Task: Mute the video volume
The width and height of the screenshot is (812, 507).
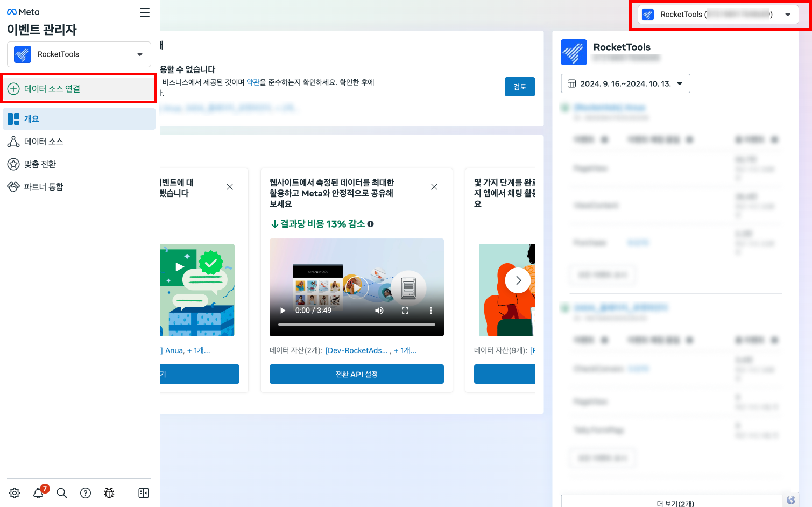Action: (x=379, y=311)
